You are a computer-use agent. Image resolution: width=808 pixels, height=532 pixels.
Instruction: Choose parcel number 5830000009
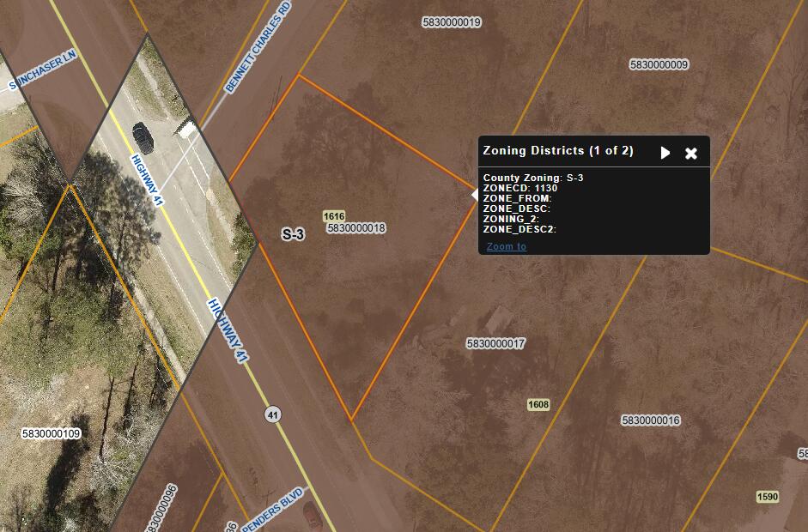pos(659,64)
